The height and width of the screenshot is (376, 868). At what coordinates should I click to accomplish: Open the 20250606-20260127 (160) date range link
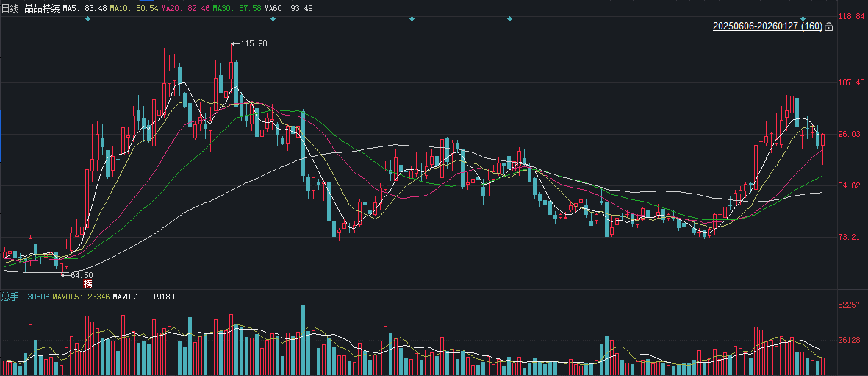[x=767, y=26]
